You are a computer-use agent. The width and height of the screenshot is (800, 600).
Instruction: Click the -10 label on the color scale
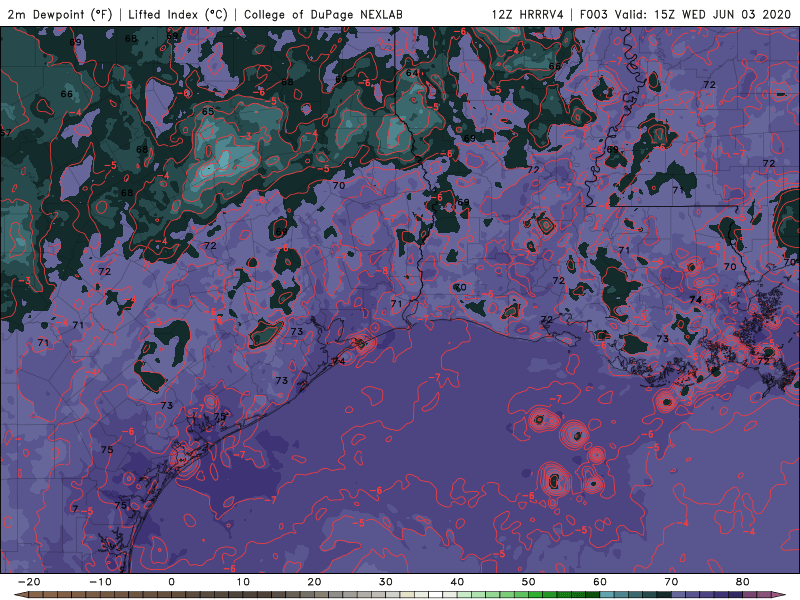(100, 582)
